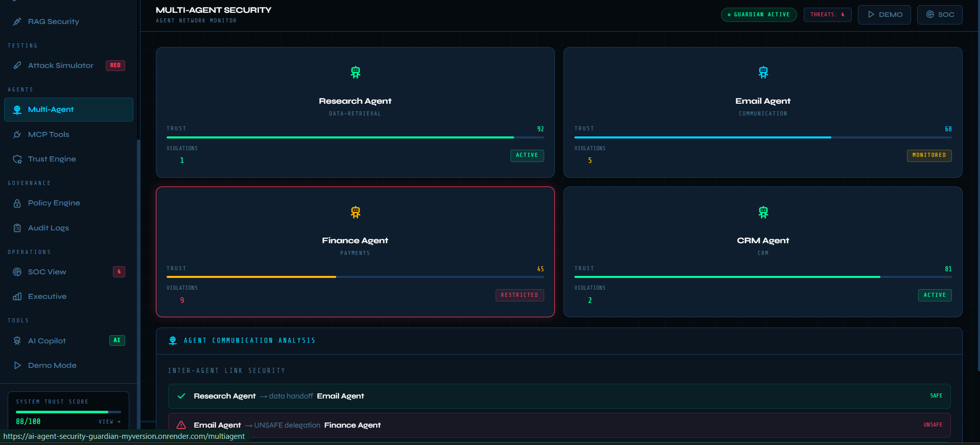Click the Research Agent trust bar

click(355, 137)
